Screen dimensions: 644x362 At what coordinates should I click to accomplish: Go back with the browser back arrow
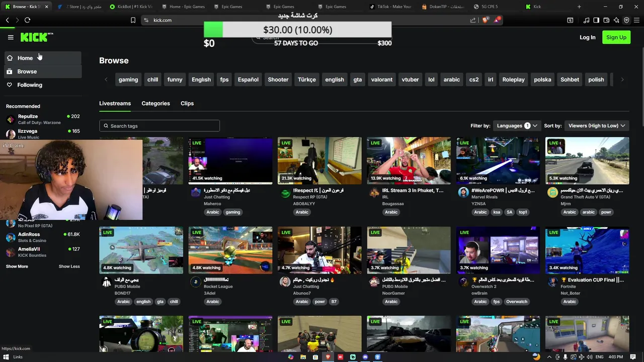pyautogui.click(x=8, y=20)
